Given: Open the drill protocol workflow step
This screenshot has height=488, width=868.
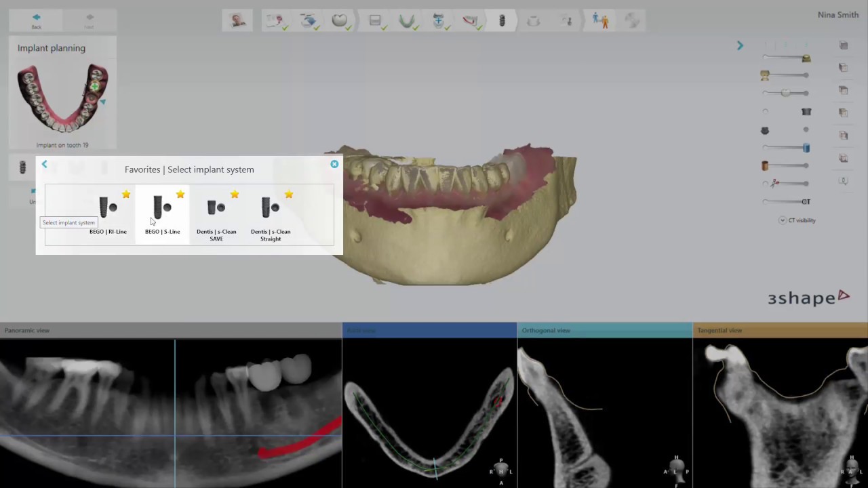Looking at the screenshot, I should tap(566, 21).
